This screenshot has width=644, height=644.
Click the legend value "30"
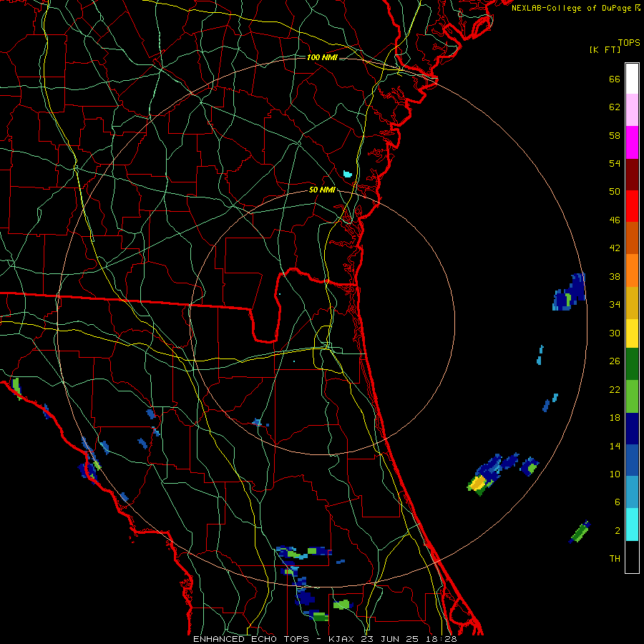tap(615, 333)
